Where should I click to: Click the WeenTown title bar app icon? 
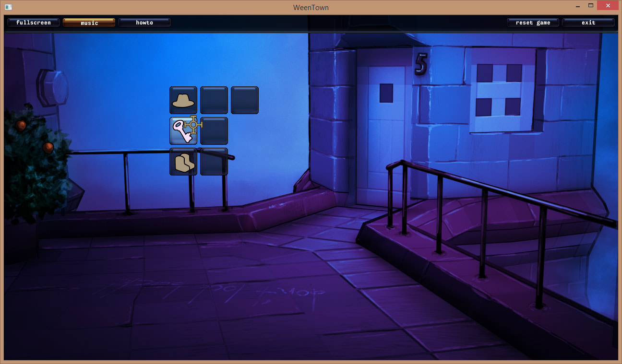coord(8,7)
